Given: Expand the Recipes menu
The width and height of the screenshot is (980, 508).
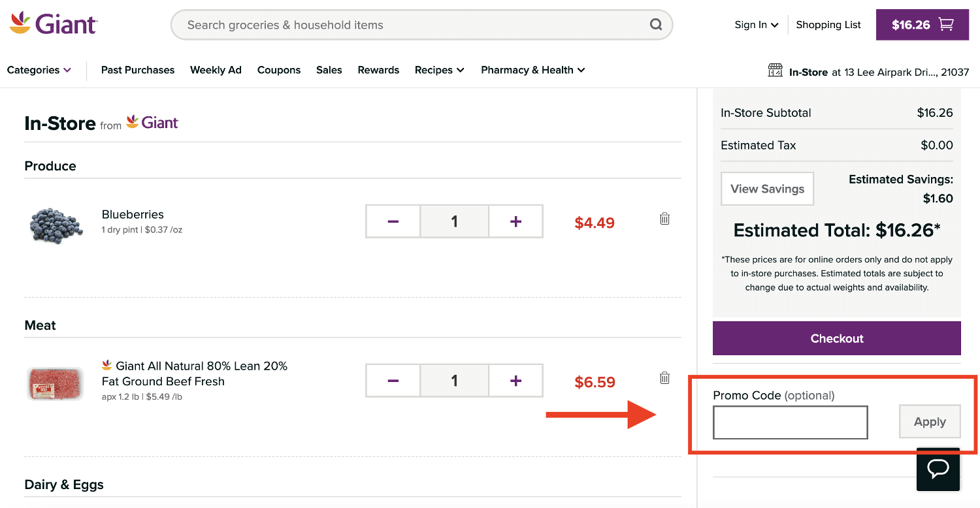Looking at the screenshot, I should [439, 70].
